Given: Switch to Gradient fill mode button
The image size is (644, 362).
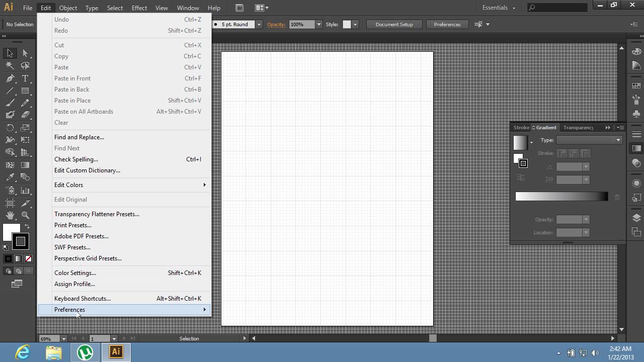Looking at the screenshot, I should [x=18, y=259].
